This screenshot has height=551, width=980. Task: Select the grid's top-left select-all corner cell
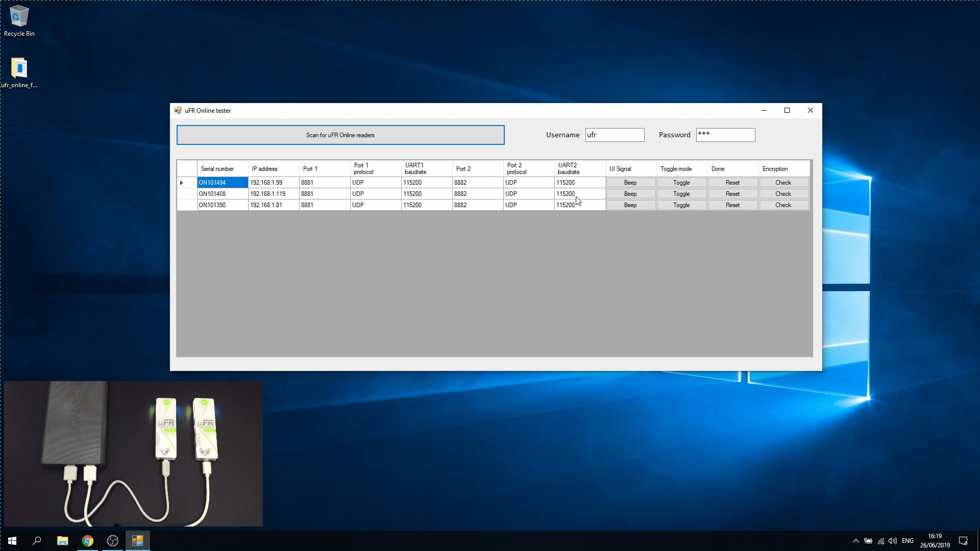[x=187, y=169]
